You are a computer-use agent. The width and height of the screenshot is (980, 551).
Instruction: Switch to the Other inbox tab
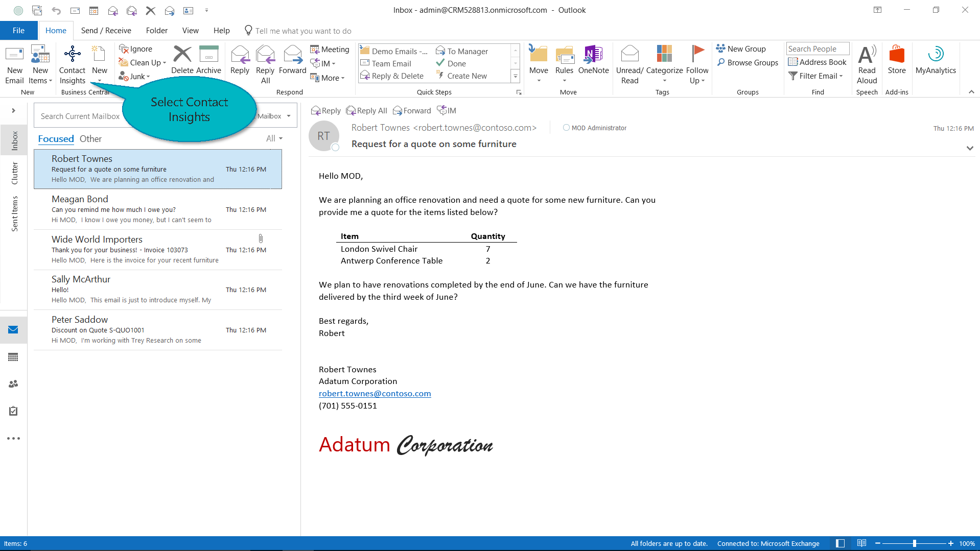point(90,139)
